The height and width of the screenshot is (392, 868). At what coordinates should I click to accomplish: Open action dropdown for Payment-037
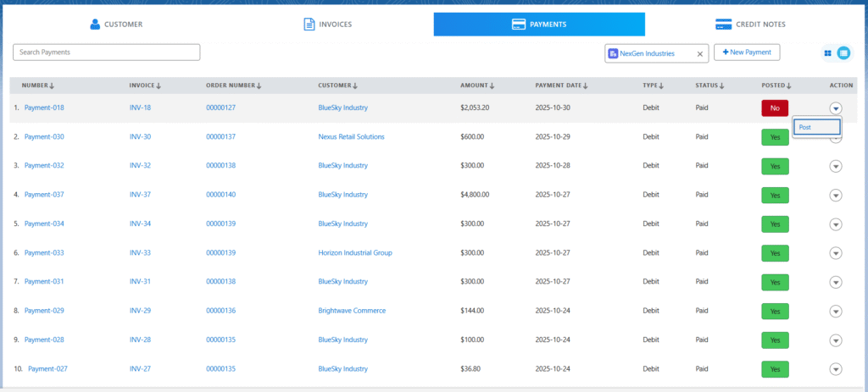click(836, 195)
